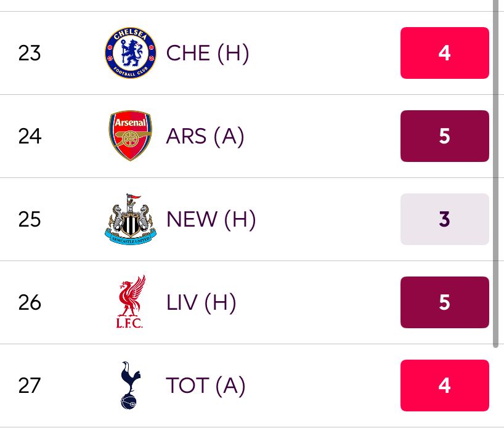Click difficulty rating 4 for Chelsea

click(444, 53)
